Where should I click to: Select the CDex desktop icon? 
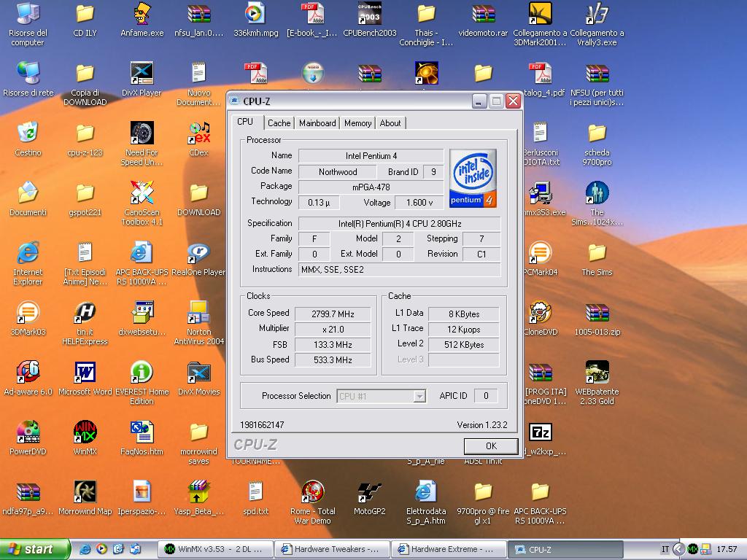coord(199,139)
